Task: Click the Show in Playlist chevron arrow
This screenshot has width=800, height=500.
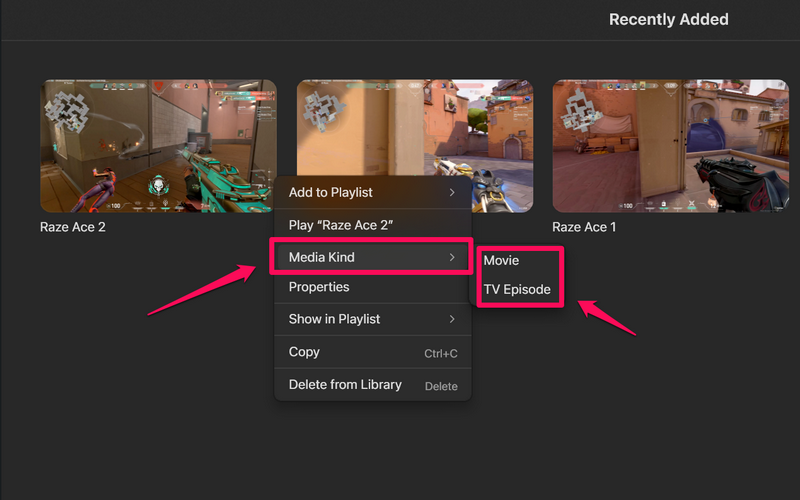Action: click(452, 319)
